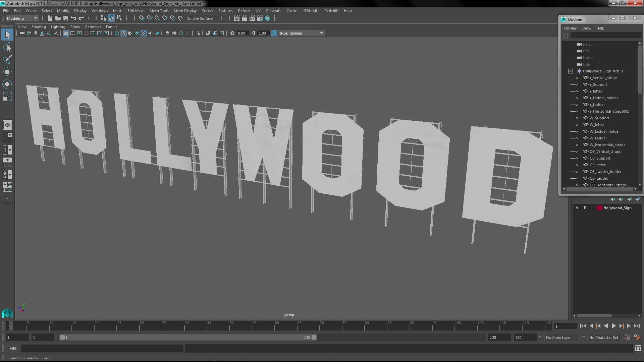Move selected layer up icon
This screenshot has width=644, height=362.
613,199
